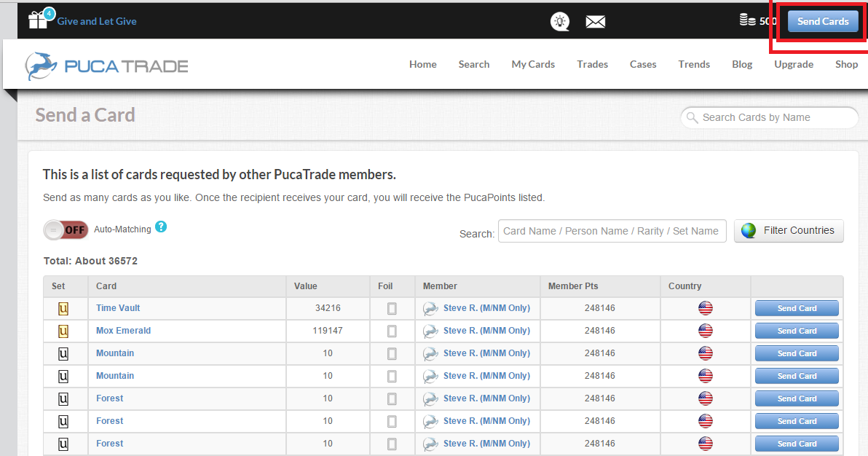Click the set icon for Time Vault
Screen dimensions: 868x456
pos(63,309)
